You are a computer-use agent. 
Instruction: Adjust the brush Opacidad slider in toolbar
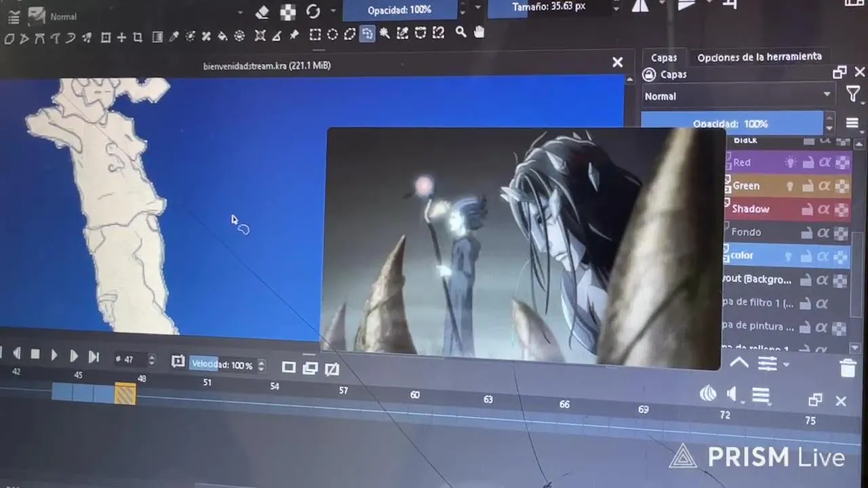coord(399,10)
